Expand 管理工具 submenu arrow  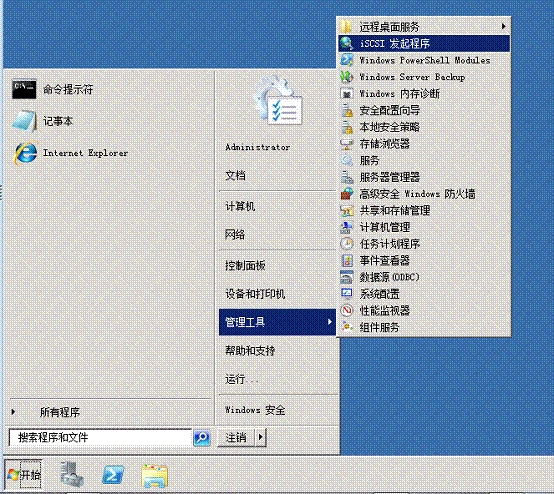pos(329,322)
